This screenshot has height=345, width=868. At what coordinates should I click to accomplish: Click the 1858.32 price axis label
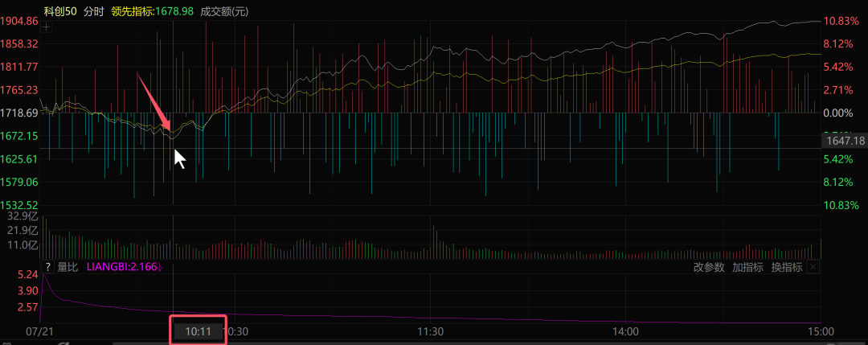click(18, 43)
